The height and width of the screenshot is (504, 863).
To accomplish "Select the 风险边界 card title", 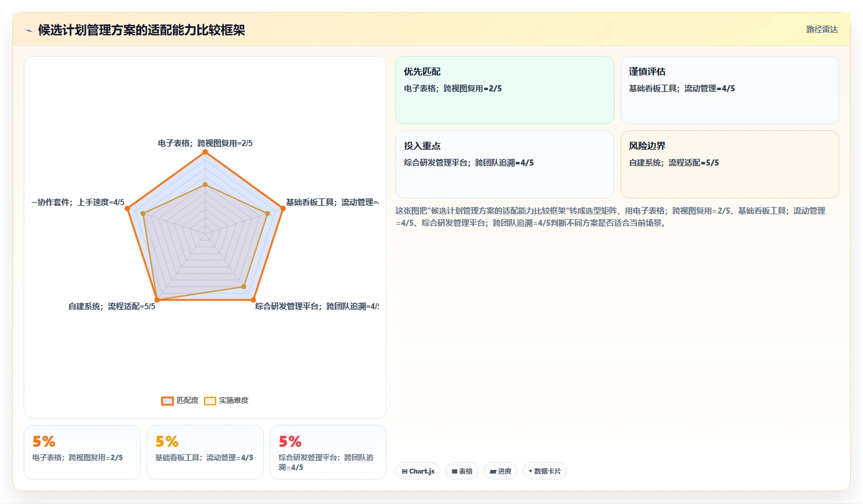I will 647,146.
